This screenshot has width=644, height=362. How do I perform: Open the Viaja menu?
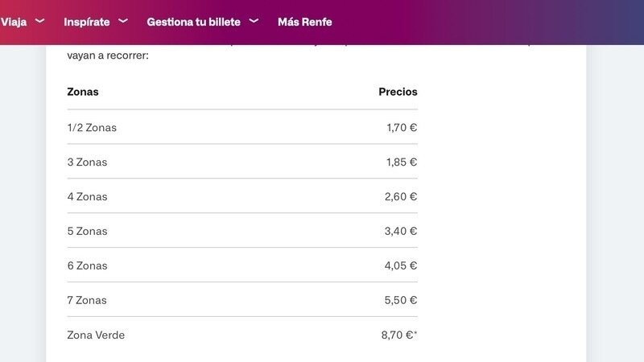click(x=14, y=23)
